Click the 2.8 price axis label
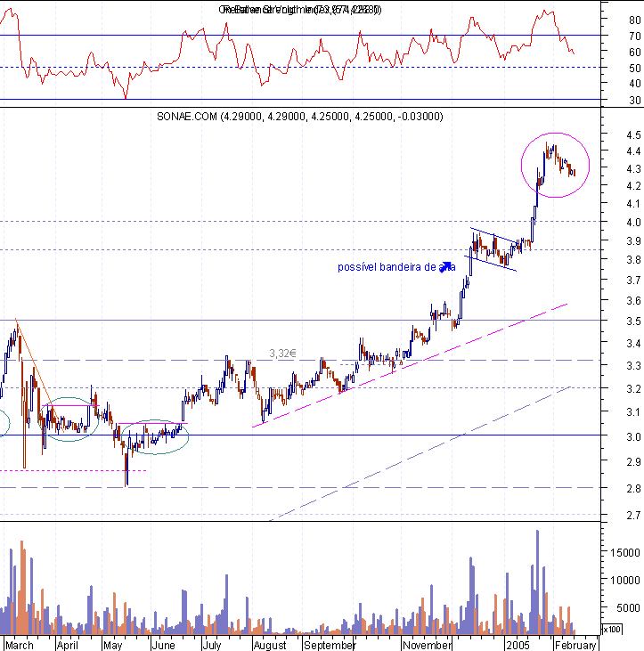The width and height of the screenshot is (644, 651). [x=633, y=489]
